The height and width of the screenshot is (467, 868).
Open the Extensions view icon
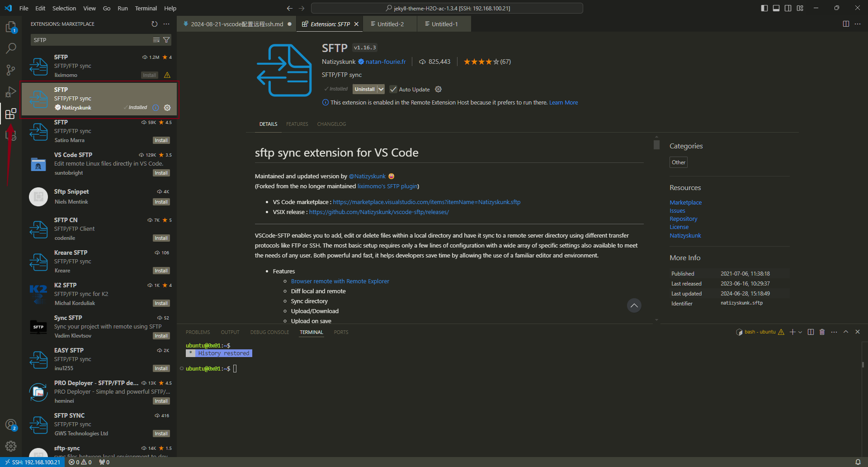(11, 114)
